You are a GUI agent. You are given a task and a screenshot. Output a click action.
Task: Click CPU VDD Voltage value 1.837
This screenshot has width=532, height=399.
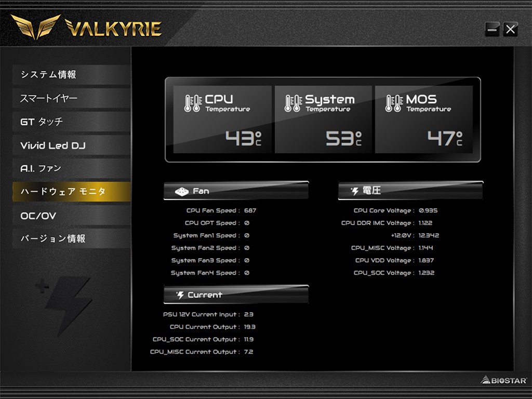point(426,261)
